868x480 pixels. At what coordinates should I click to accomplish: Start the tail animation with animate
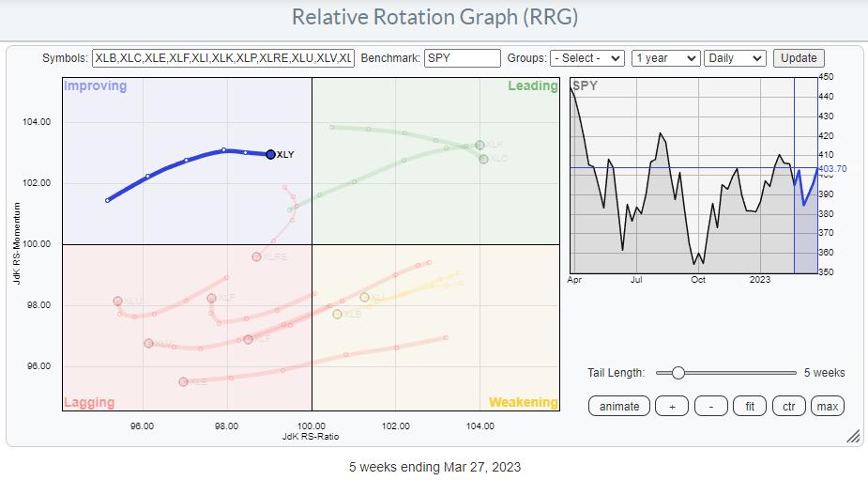tap(619, 406)
